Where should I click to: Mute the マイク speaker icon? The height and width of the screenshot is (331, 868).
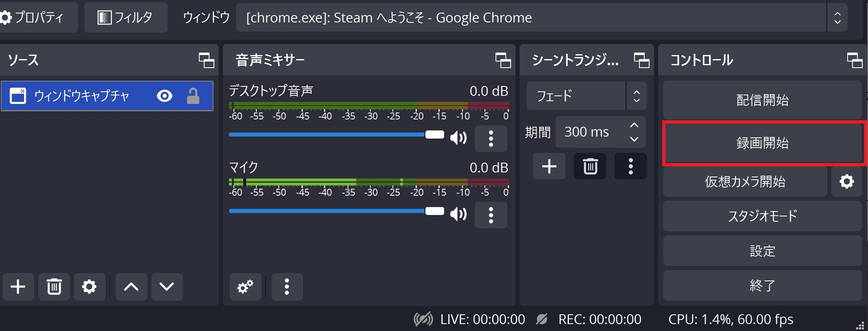pos(458,214)
